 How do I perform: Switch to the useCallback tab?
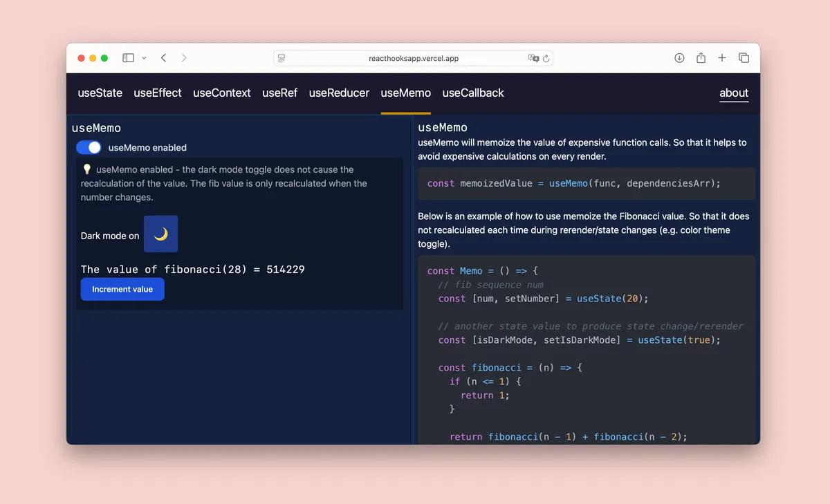[x=473, y=93]
